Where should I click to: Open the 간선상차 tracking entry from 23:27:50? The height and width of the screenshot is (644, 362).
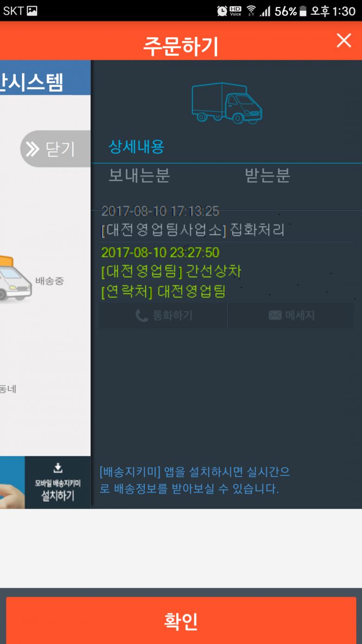171,262
